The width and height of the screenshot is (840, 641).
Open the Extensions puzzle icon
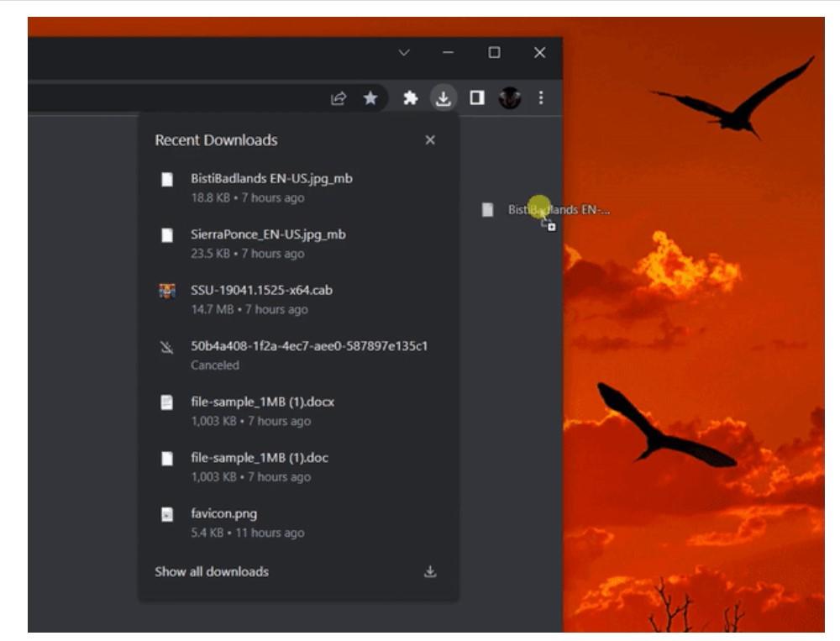click(410, 98)
